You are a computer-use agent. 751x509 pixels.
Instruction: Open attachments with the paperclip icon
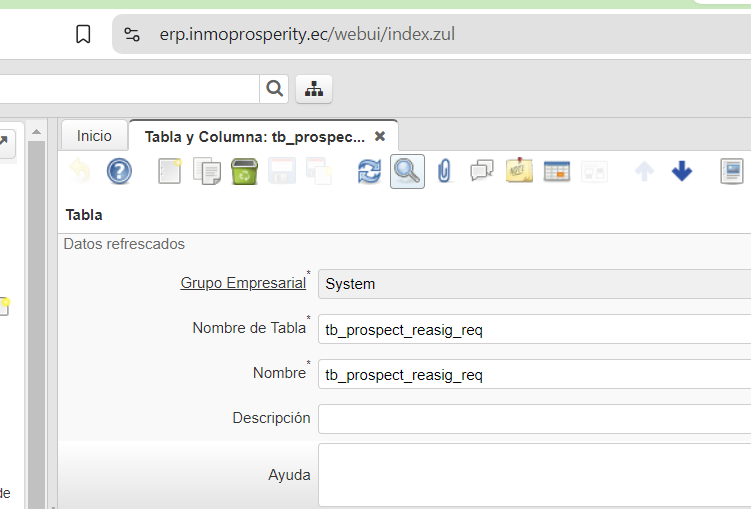445,171
